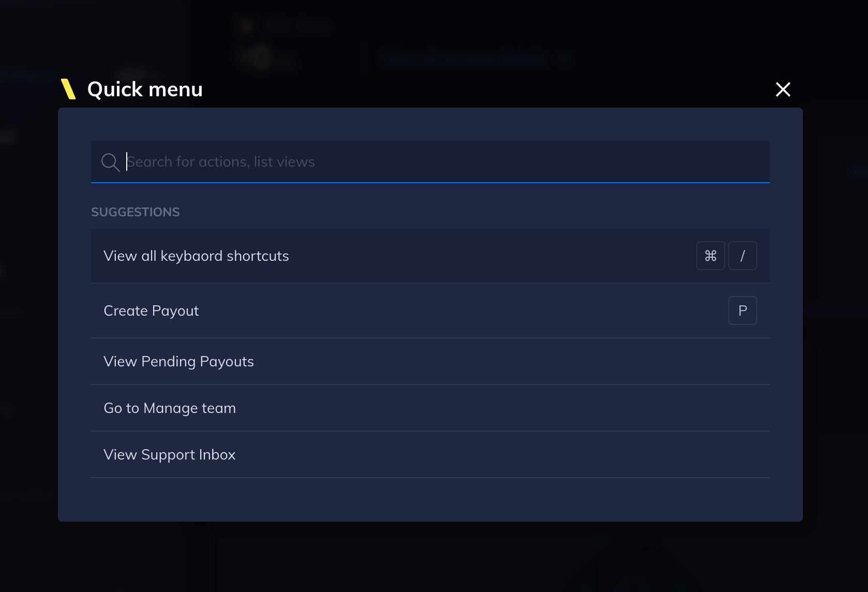Click the 'Quick menu' title text
The width and height of the screenshot is (868, 592).
(x=145, y=90)
